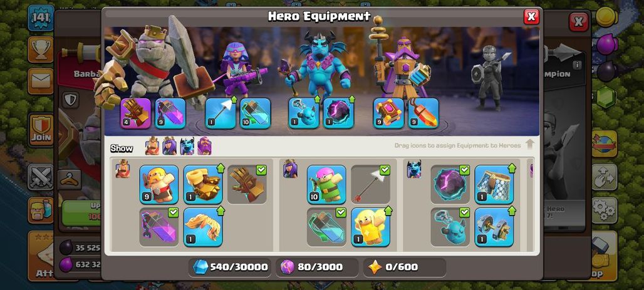
Task: Select the Healer Puppet equipment
Action: [x=370, y=227]
